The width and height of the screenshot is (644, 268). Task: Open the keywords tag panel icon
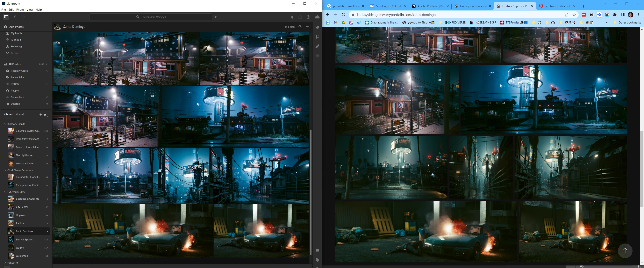317,260
